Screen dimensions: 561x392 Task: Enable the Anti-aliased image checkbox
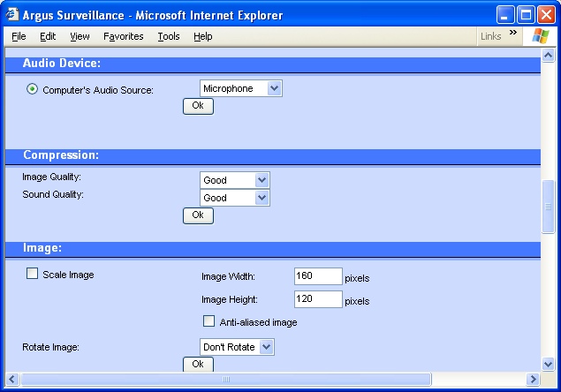(x=209, y=320)
